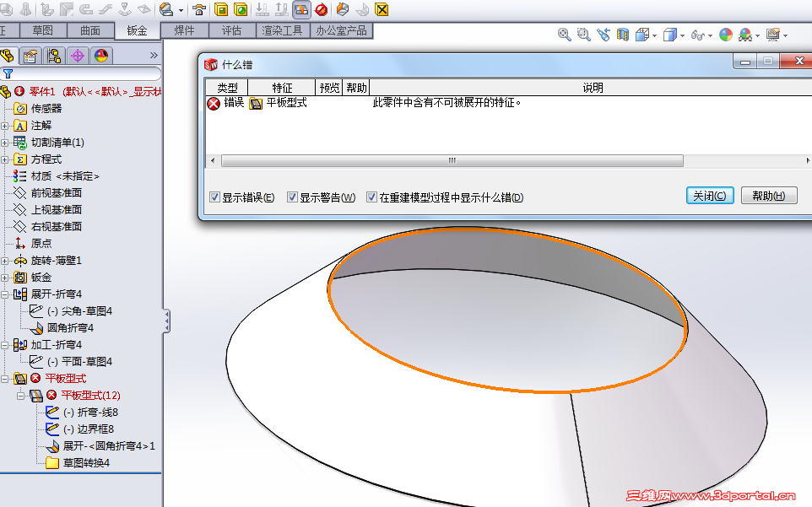Screen dimensions: 812x507
Task: Click the yellow crossed box toolbar icon
Action: coord(382,9)
